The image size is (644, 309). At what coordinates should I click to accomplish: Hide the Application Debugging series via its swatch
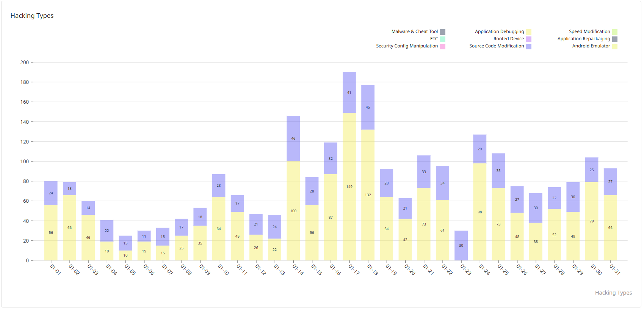click(528, 32)
